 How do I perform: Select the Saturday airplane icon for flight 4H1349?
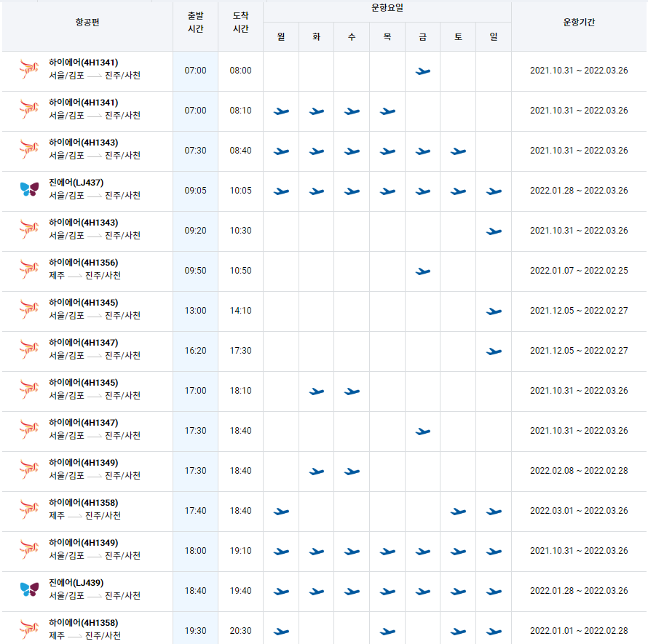(457, 551)
